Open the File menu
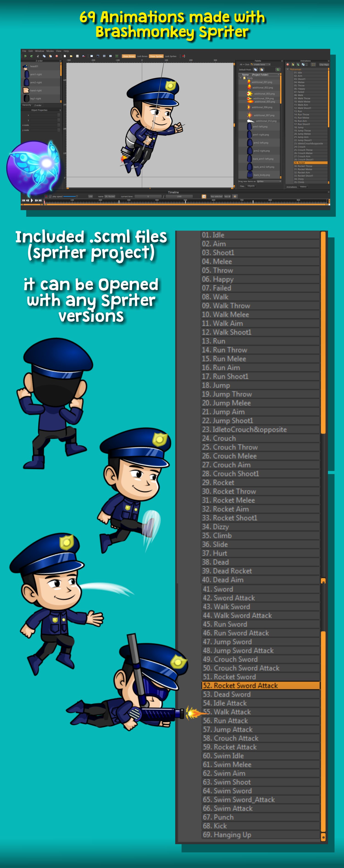344x868 pixels. [24, 51]
